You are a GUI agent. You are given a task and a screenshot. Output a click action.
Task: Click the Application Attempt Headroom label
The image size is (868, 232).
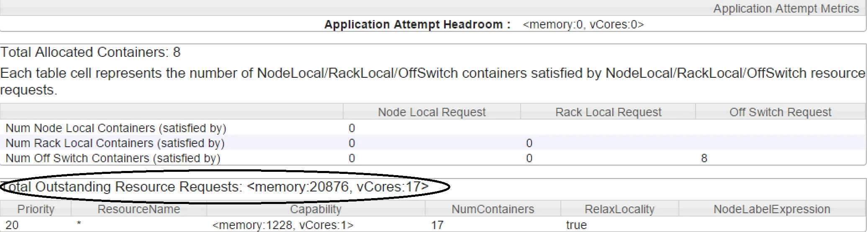point(417,24)
